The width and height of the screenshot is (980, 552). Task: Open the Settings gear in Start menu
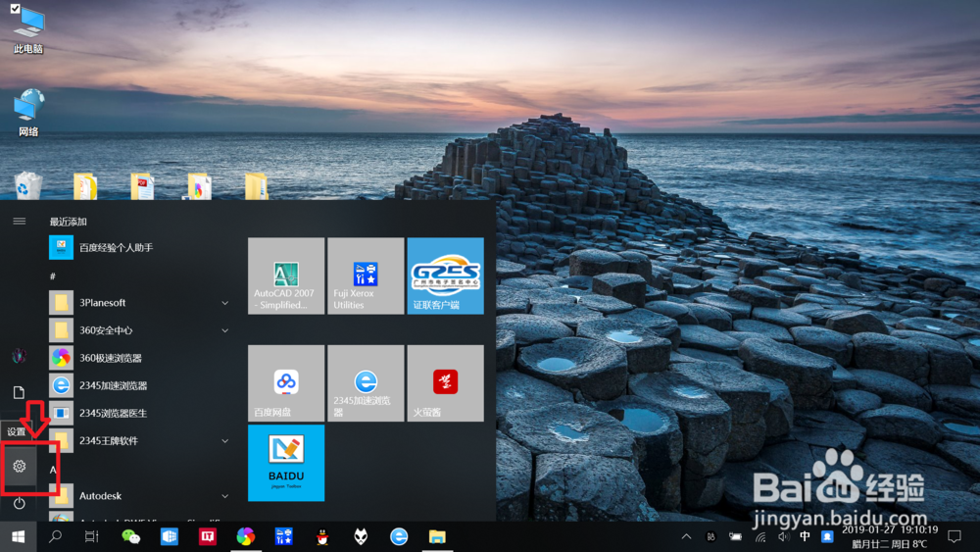pos(20,466)
